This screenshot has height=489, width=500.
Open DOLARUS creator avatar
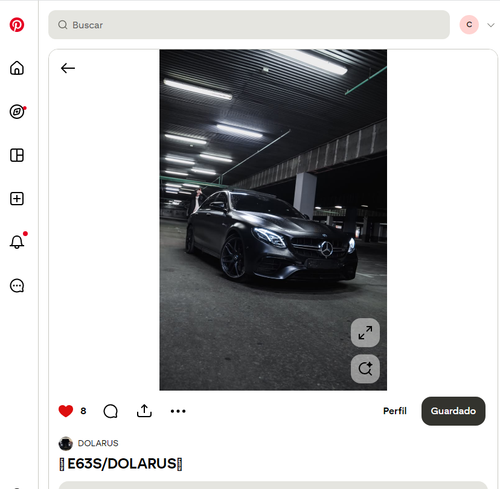pyautogui.click(x=66, y=443)
